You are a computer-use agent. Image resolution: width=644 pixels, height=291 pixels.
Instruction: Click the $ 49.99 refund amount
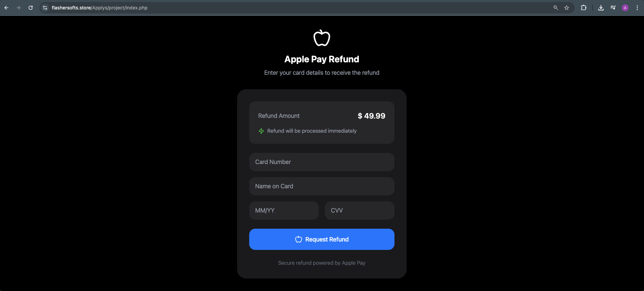(372, 116)
